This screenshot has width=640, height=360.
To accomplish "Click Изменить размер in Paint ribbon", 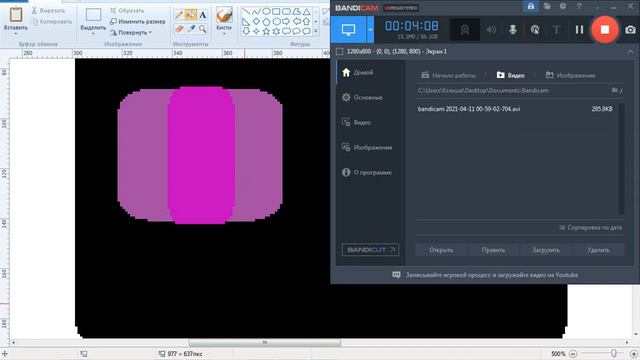I will click(138, 21).
